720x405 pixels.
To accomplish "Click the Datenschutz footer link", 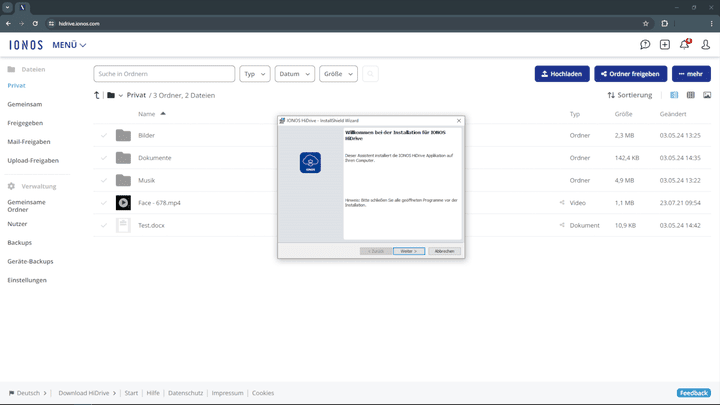I will pos(186,393).
